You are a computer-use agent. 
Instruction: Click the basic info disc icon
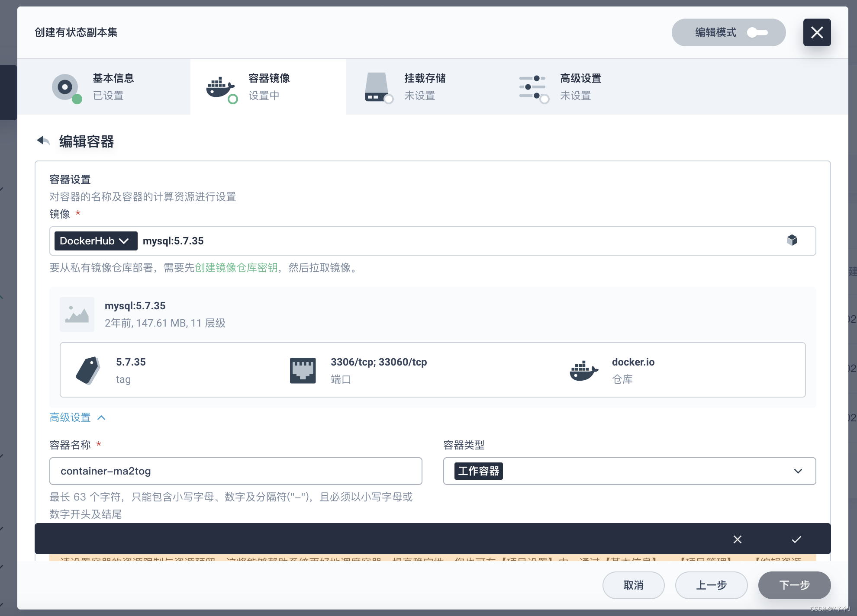click(65, 87)
